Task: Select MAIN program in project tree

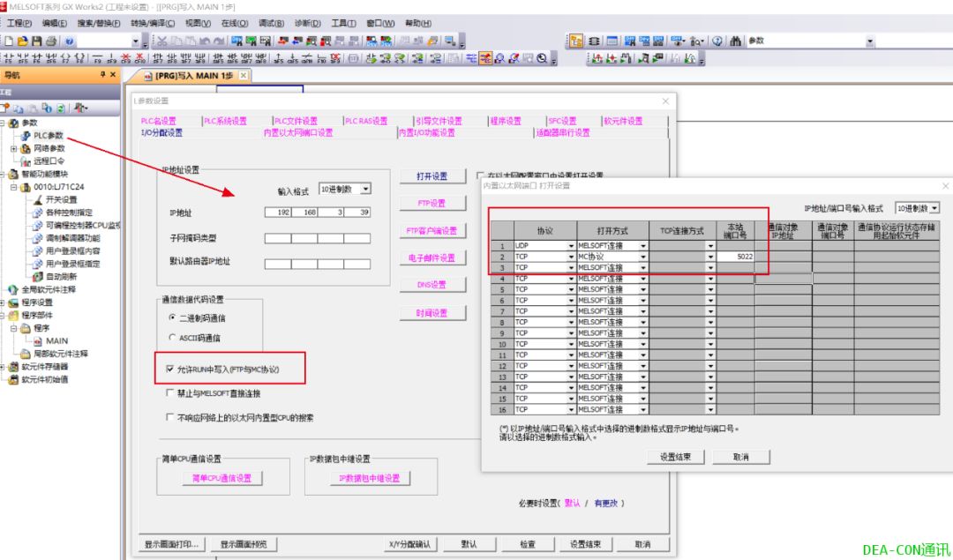Action: [x=56, y=340]
